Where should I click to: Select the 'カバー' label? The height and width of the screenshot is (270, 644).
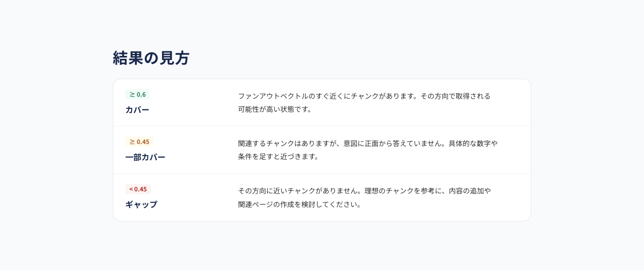coord(137,110)
